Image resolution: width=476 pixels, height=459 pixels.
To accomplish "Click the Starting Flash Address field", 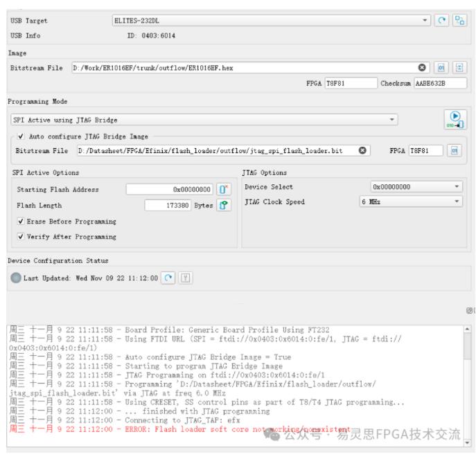I will point(170,189).
